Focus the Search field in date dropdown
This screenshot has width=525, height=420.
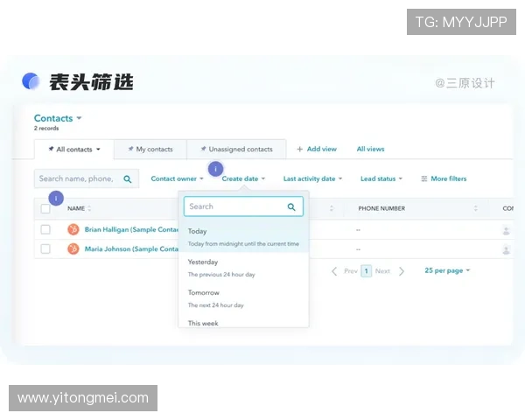pyautogui.click(x=243, y=206)
